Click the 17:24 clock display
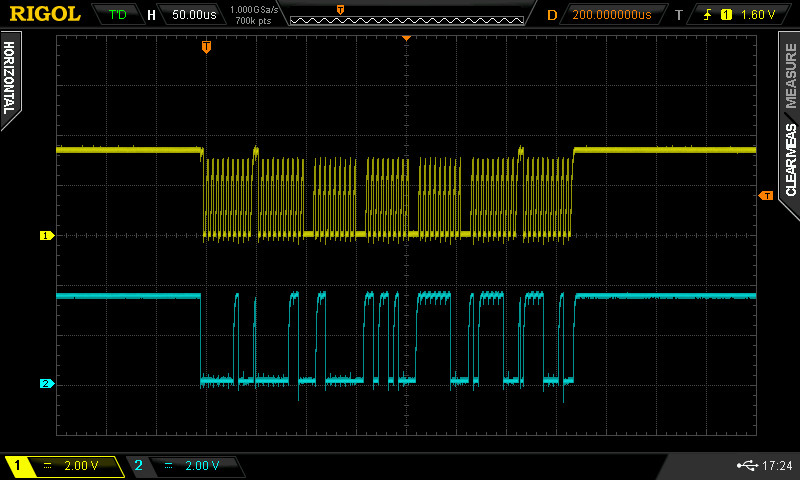Viewport: 800px width, 480px height. (x=777, y=466)
